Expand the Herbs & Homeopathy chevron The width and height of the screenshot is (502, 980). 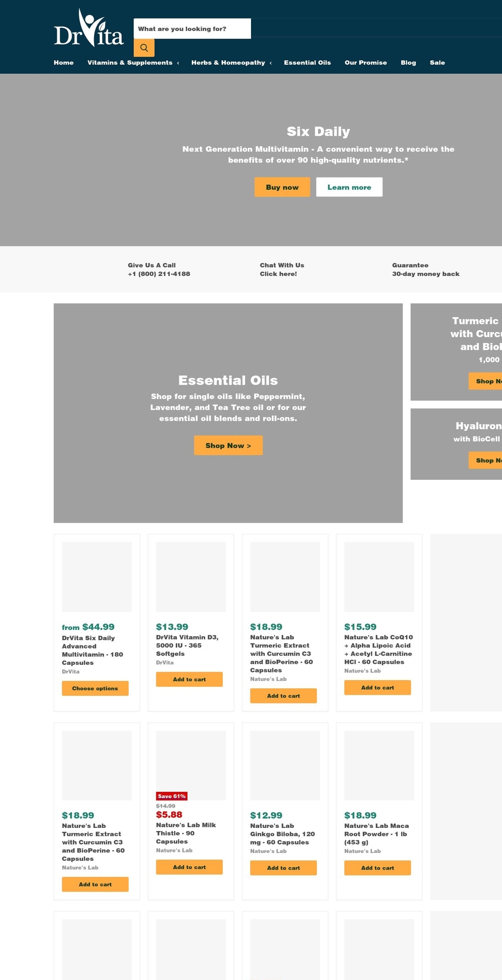pyautogui.click(x=270, y=63)
